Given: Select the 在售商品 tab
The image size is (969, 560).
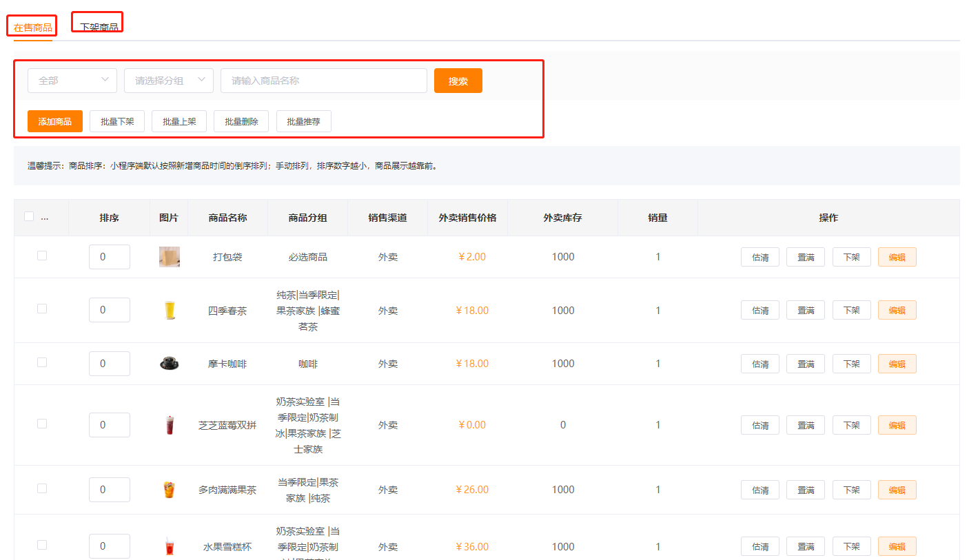Looking at the screenshot, I should [x=32, y=28].
